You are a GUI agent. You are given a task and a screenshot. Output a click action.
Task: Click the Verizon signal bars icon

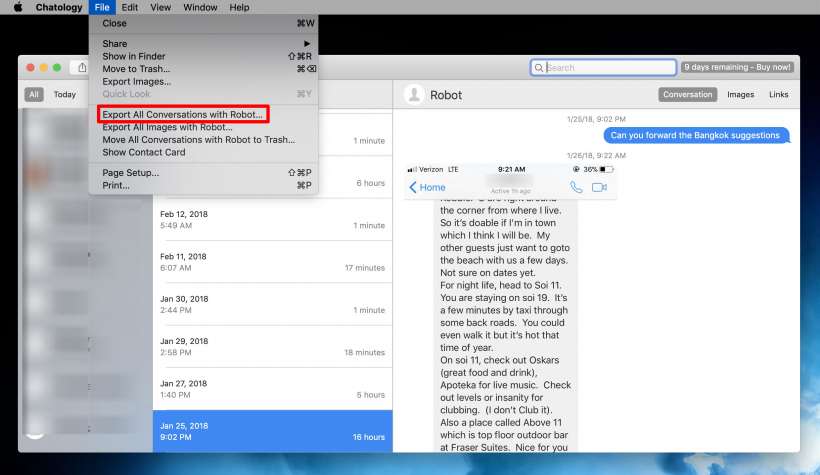[412, 169]
